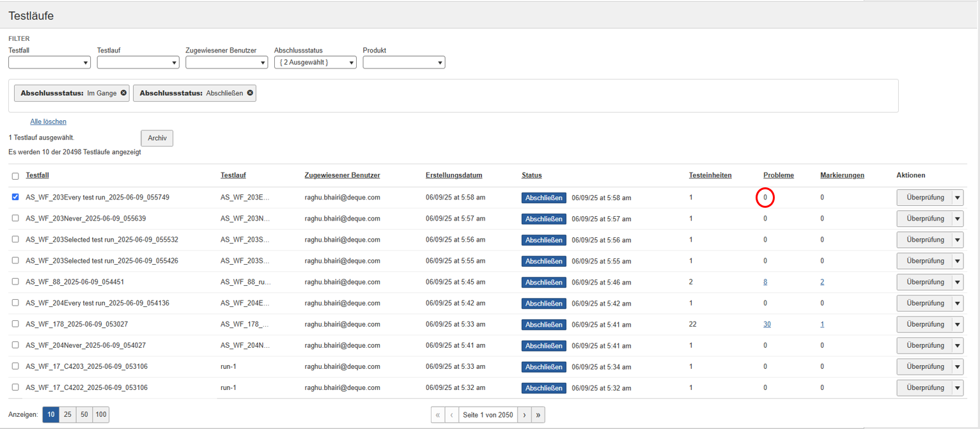Jump to the last page arrow
Image resolution: width=980 pixels, height=429 pixels.
538,415
